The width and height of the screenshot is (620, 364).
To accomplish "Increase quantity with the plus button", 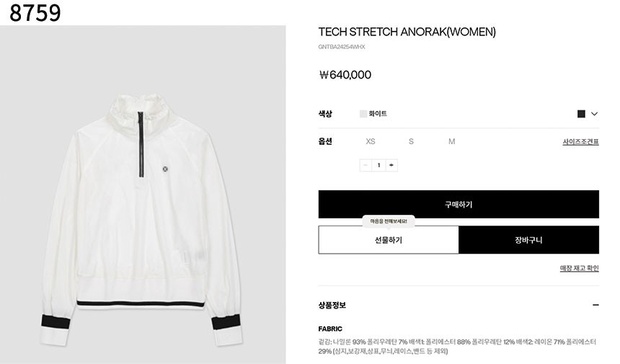I will (x=391, y=165).
